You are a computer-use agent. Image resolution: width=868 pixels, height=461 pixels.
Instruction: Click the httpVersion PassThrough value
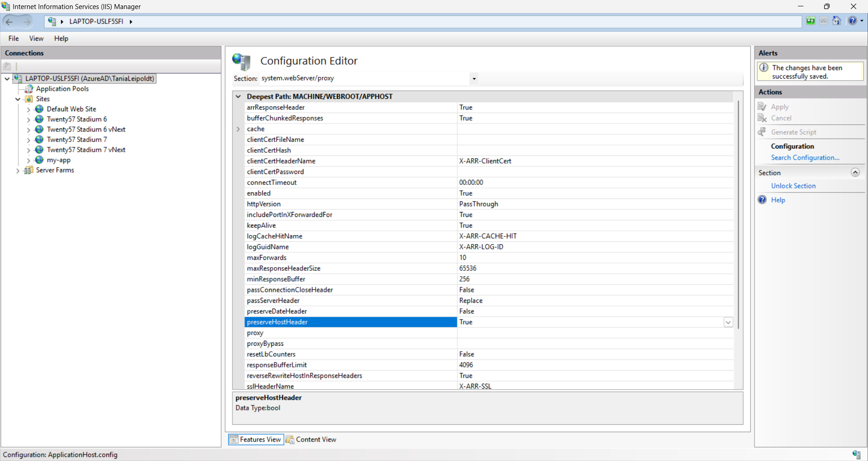(x=479, y=204)
